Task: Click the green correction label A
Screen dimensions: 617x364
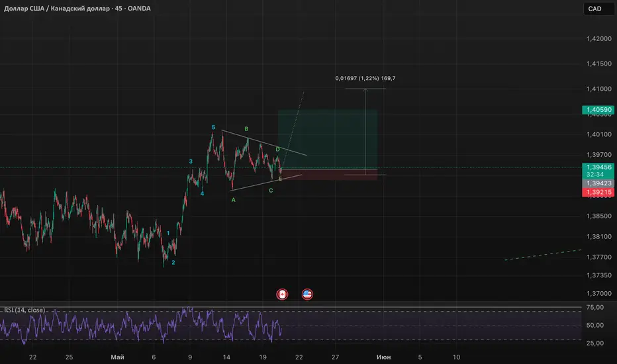Action: [x=233, y=200]
